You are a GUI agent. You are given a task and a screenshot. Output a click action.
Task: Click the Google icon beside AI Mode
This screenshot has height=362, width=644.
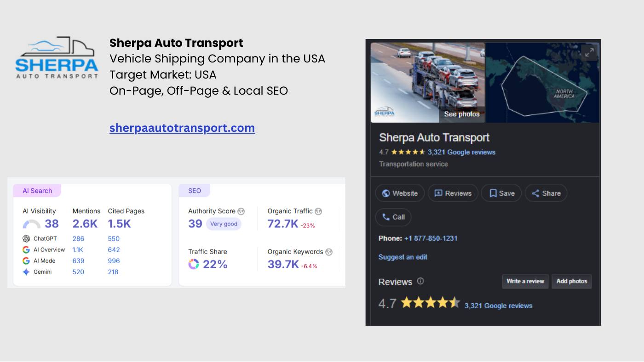(26, 260)
